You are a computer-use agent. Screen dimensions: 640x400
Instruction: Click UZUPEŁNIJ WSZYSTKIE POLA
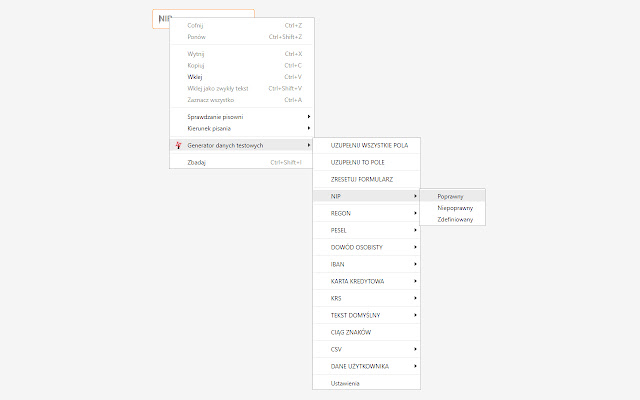[367, 145]
